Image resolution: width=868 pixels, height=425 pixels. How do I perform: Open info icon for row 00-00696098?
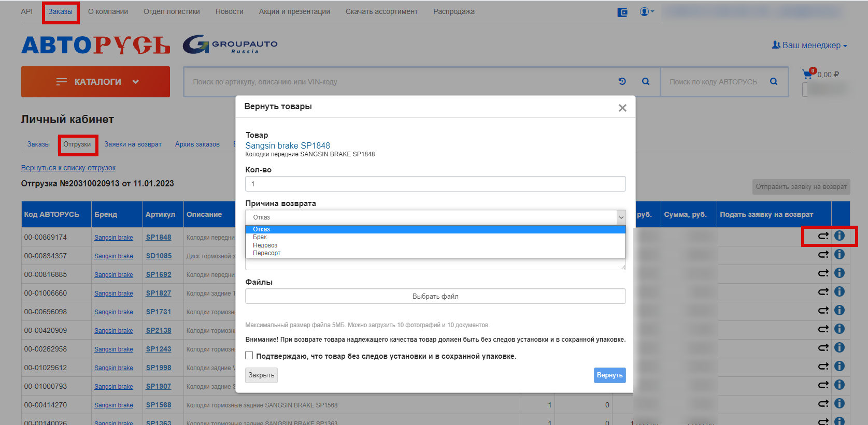click(839, 310)
